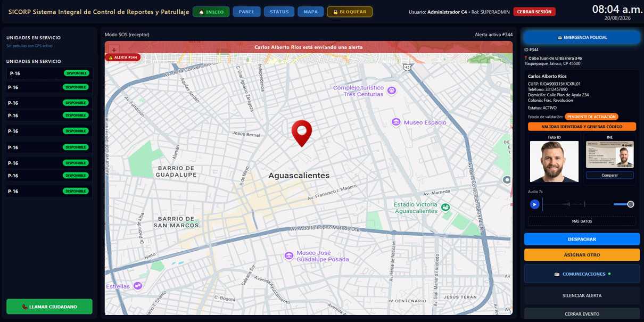The image size is (644, 322).
Task: Open the PANEL section
Action: (x=246, y=12)
